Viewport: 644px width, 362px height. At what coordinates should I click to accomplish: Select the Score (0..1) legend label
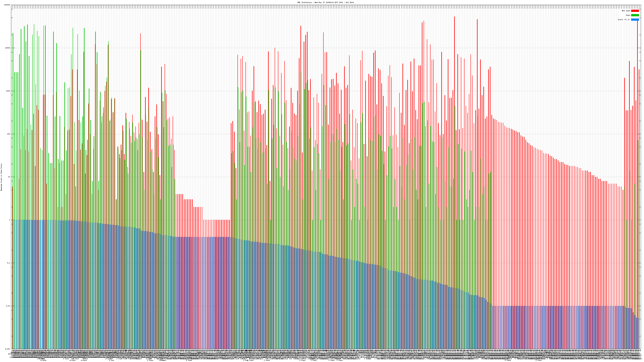coord(624,20)
